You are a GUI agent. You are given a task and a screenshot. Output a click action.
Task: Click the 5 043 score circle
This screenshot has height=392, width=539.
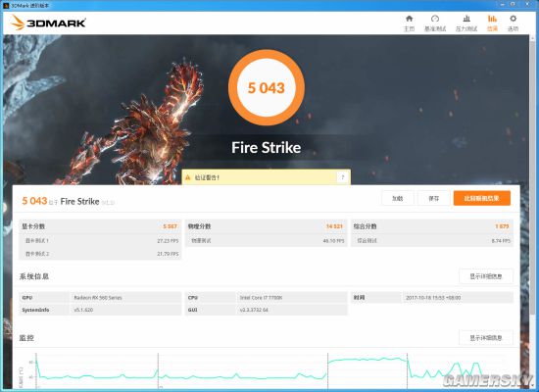coord(267,87)
